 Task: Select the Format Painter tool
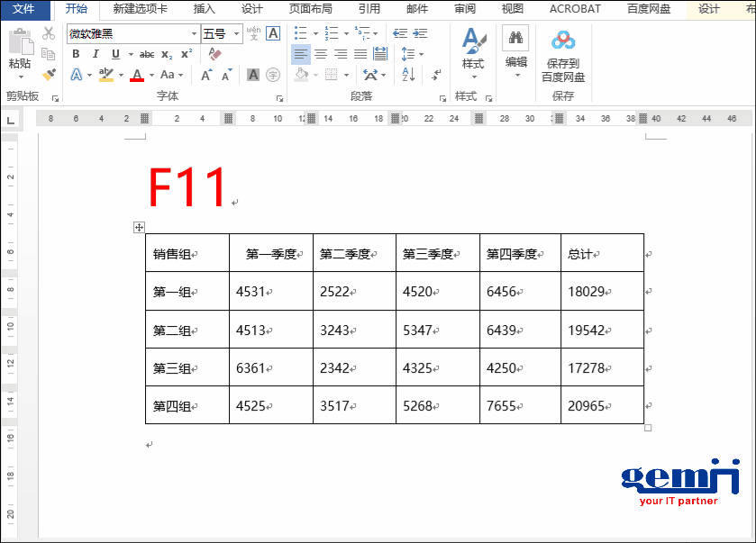[x=49, y=73]
